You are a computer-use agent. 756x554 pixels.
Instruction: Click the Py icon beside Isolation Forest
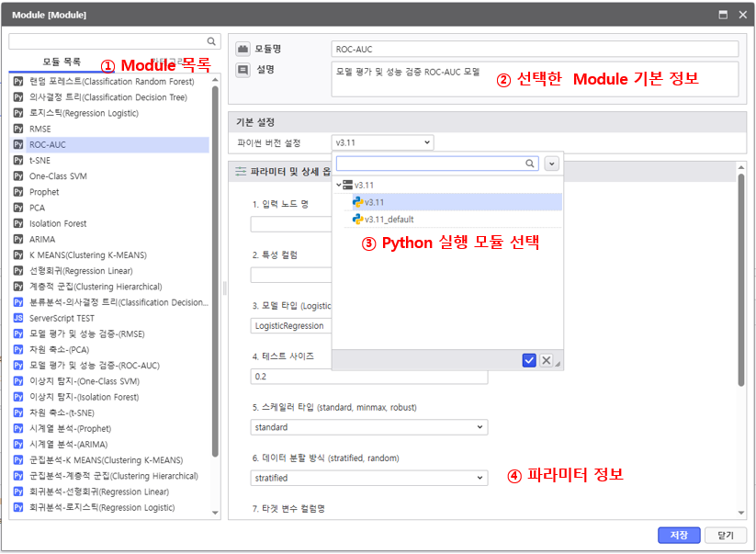pyautogui.click(x=18, y=223)
